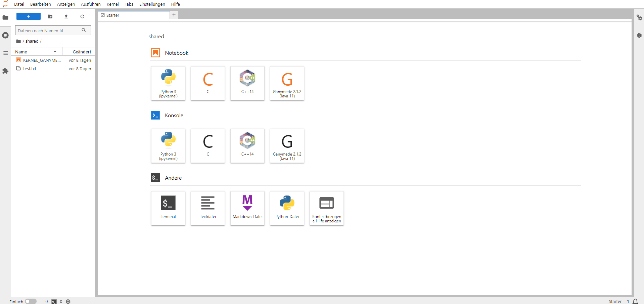The height and width of the screenshot is (304, 644).
Task: Click the upload files icon
Action: coord(66,16)
